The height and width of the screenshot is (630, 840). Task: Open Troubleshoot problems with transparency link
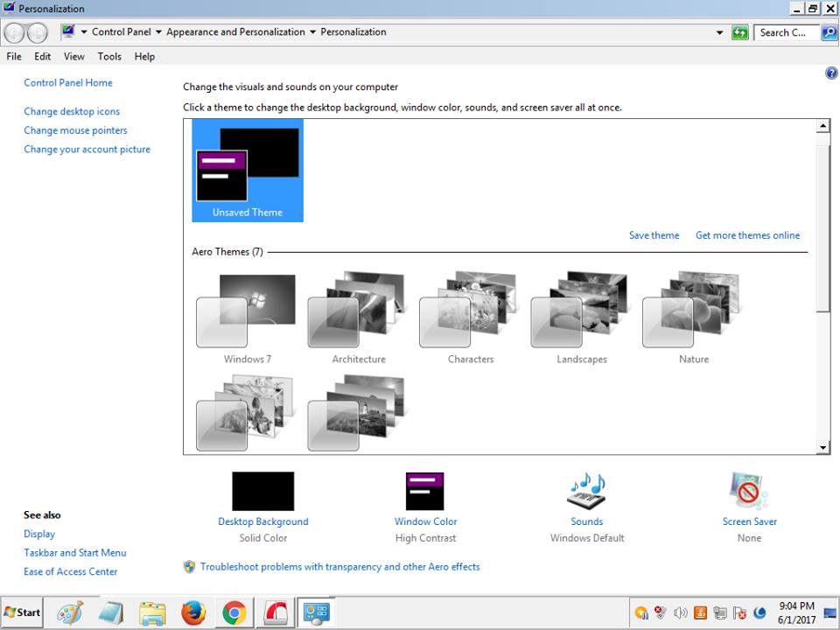(x=340, y=567)
